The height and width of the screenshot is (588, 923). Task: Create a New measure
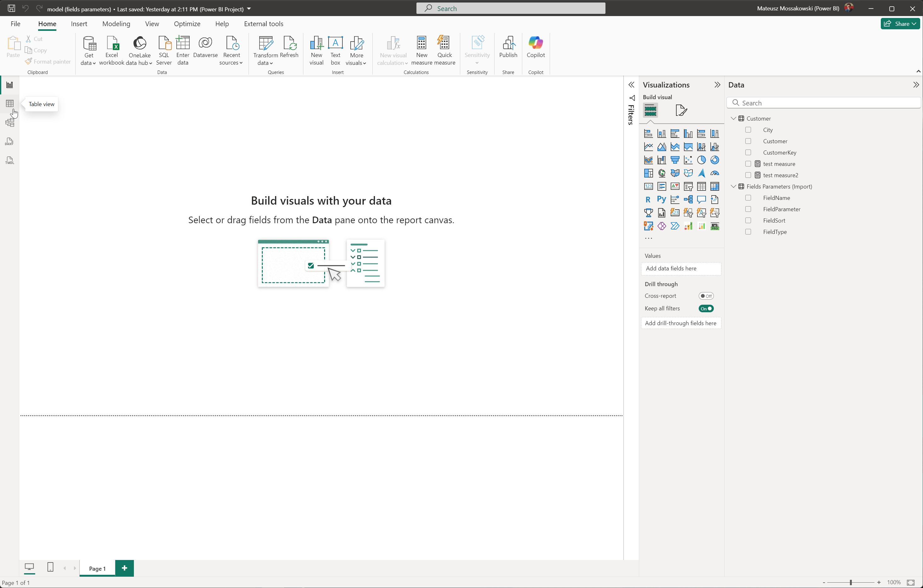pos(421,51)
